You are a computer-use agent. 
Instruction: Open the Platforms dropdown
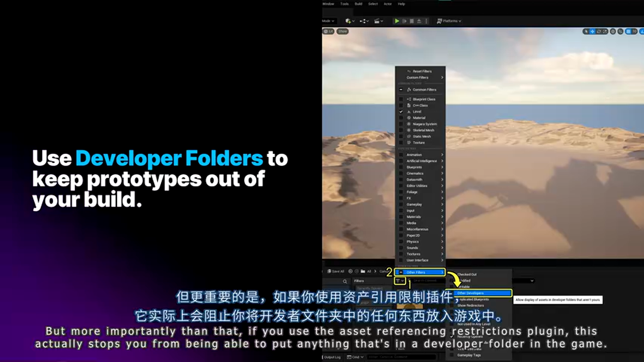tap(449, 21)
